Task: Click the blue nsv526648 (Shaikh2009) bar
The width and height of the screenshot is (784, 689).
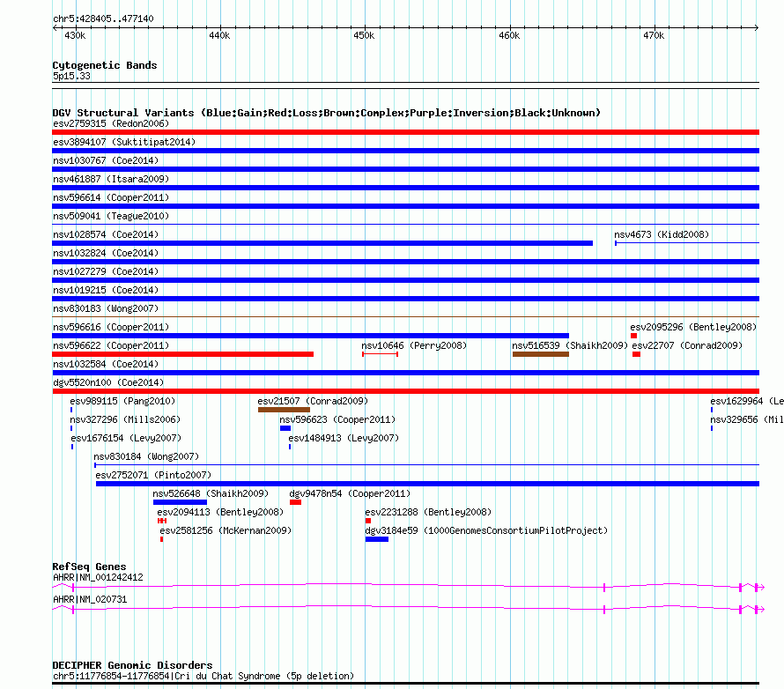Action: (180, 502)
